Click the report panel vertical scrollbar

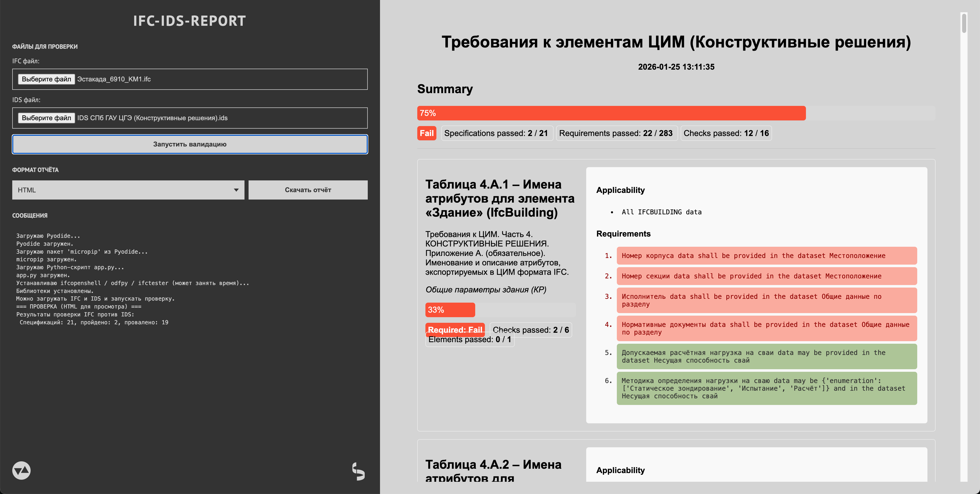[964, 23]
